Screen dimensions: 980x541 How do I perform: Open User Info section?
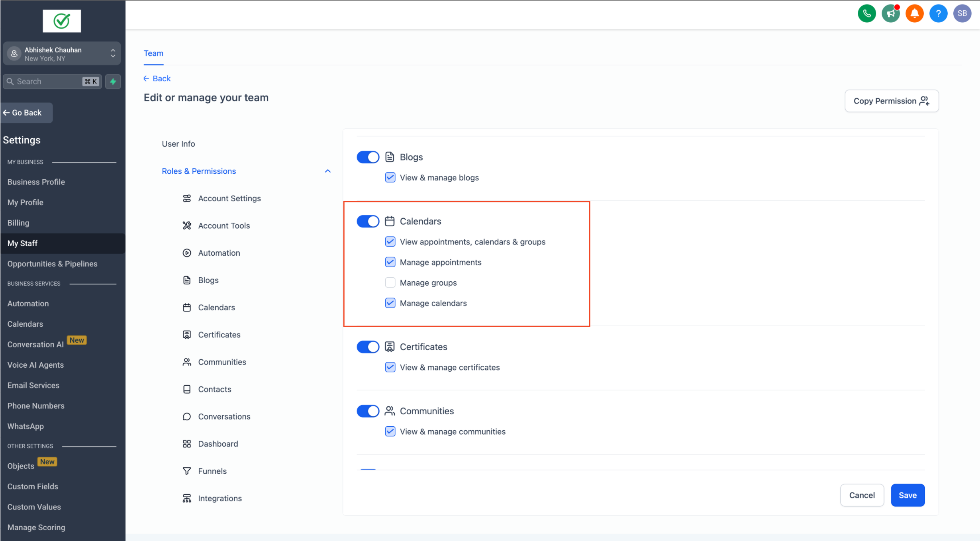(178, 143)
